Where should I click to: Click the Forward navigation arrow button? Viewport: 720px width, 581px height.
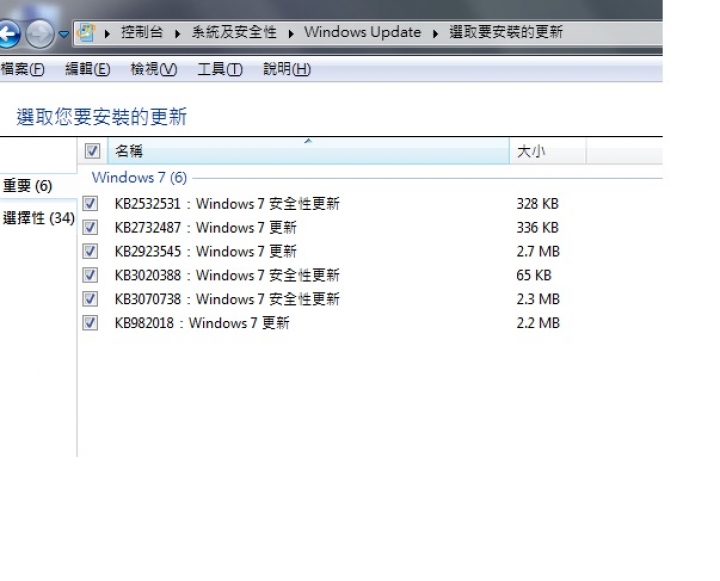pyautogui.click(x=39, y=34)
